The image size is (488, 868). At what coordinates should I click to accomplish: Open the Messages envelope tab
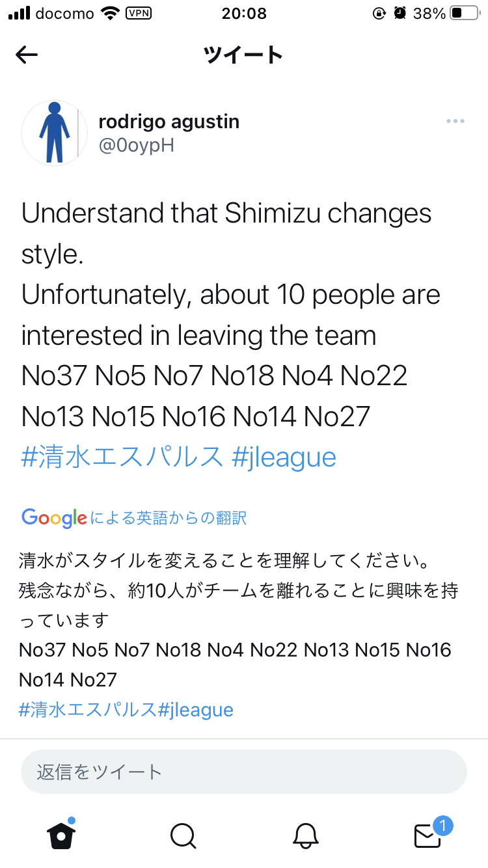click(x=428, y=836)
